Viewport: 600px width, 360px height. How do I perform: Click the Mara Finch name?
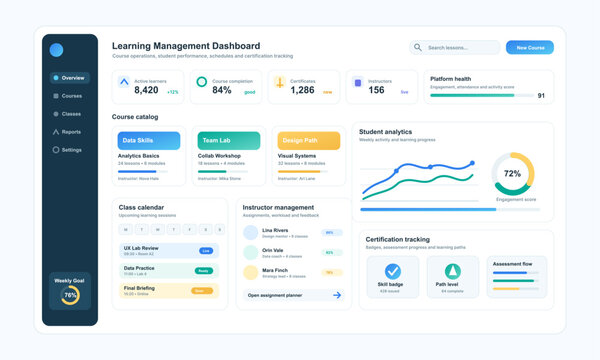click(x=275, y=270)
